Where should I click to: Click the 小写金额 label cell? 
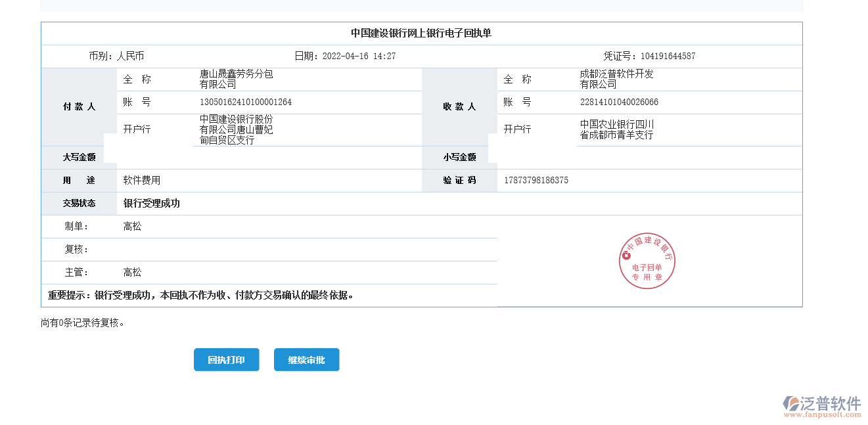459,157
